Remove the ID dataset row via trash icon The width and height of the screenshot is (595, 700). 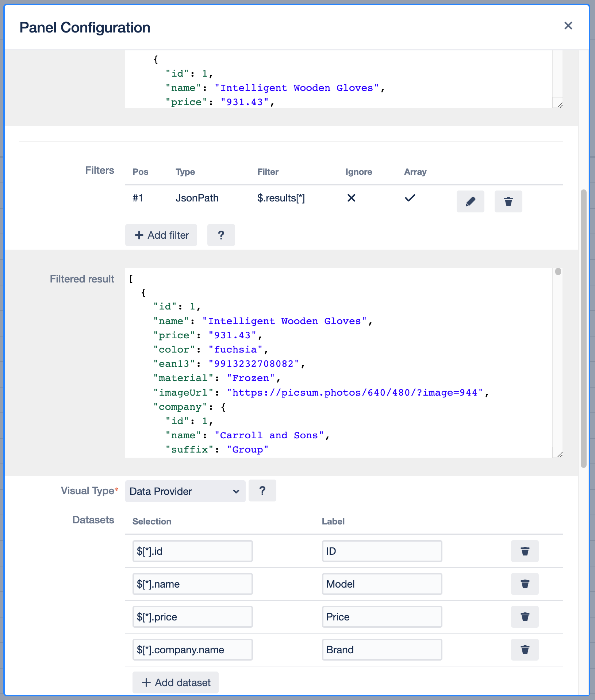[x=525, y=551]
